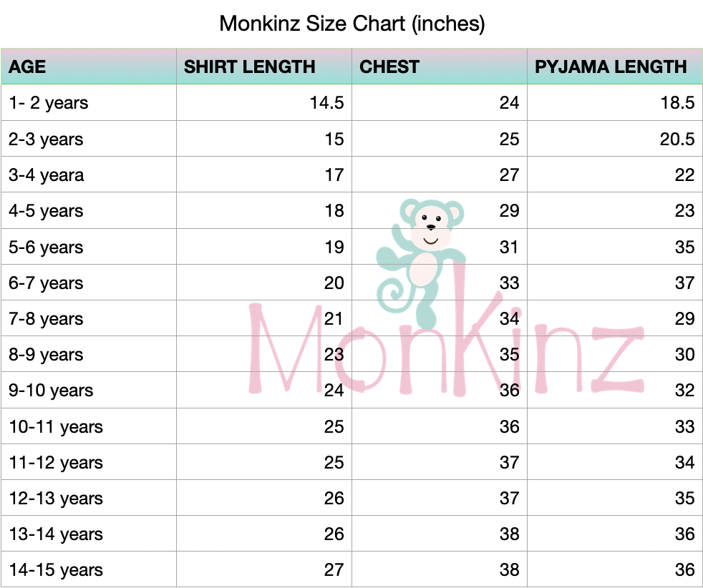Screen dimensions: 703x588
Task: Click pyjama length 33 for 10-11 years
Action: (684, 426)
